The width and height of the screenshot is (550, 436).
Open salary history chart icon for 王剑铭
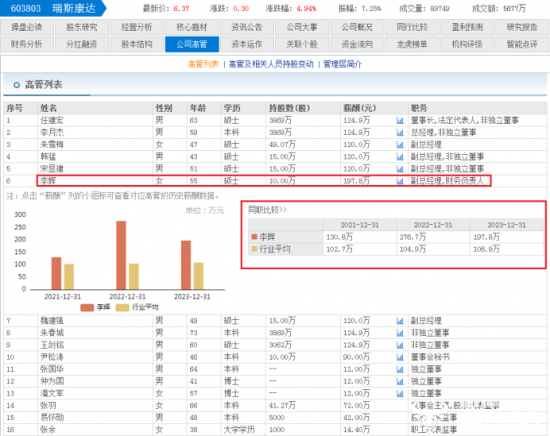(400, 345)
